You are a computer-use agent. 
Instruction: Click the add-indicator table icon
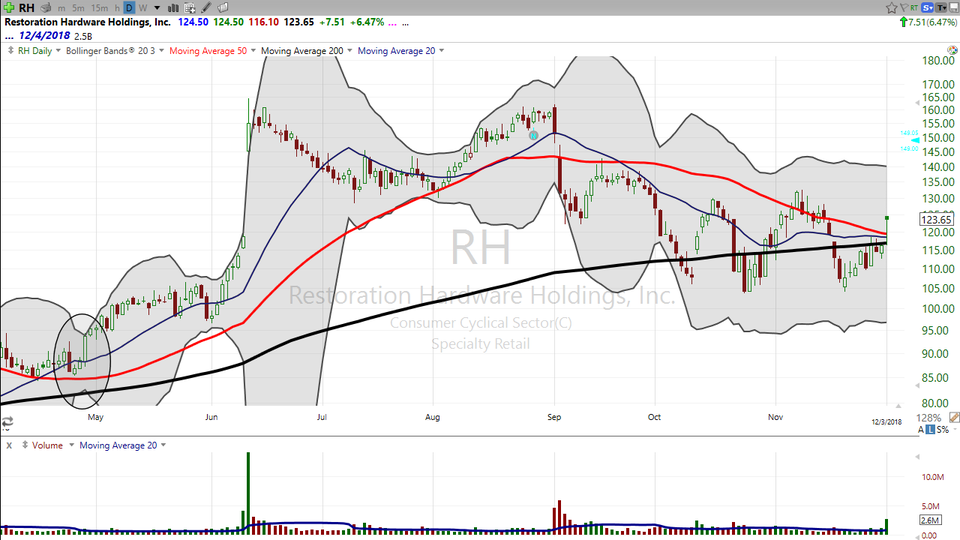190,8
